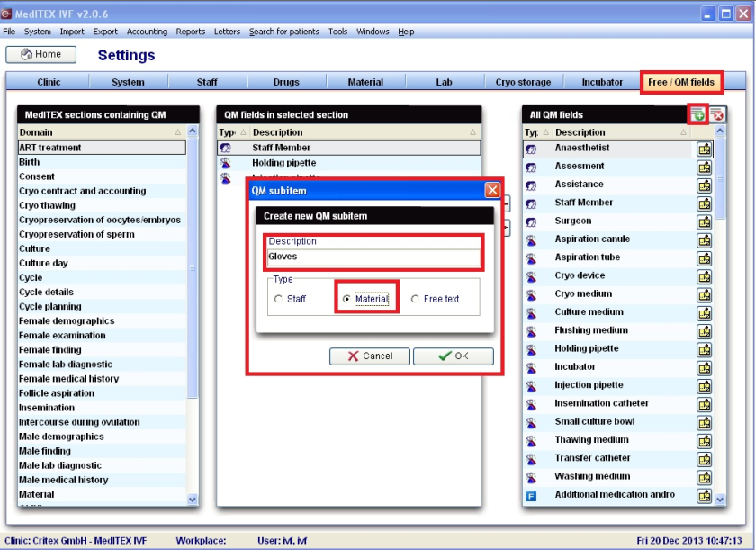This screenshot has width=756, height=550.
Task: Click the edit icon for Assistance
Action: 705,185
